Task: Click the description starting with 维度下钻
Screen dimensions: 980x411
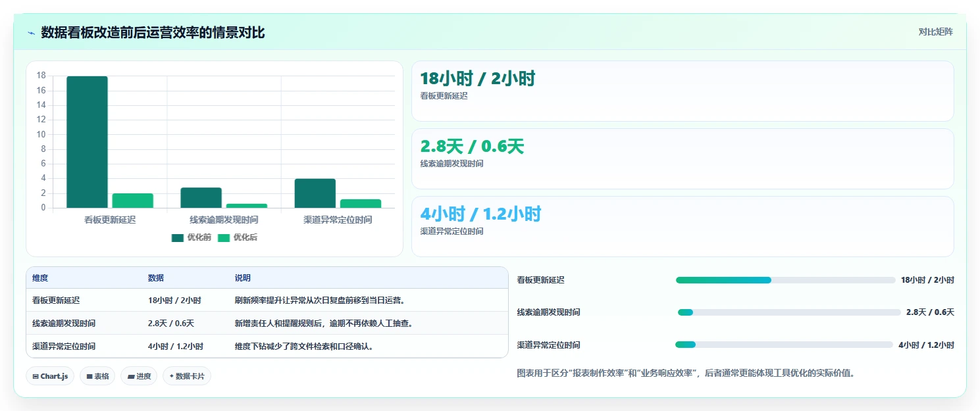Action: tap(305, 347)
